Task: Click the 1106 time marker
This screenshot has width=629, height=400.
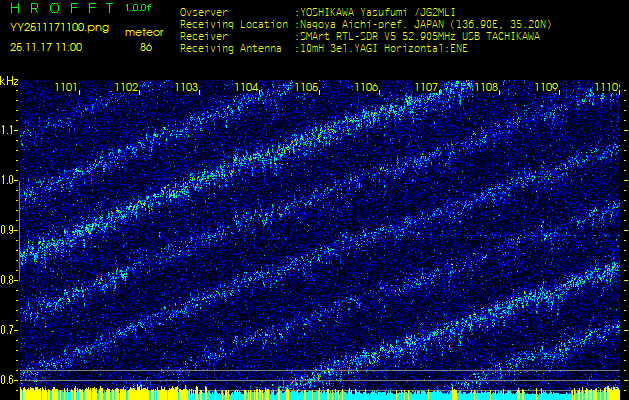Action: point(366,87)
